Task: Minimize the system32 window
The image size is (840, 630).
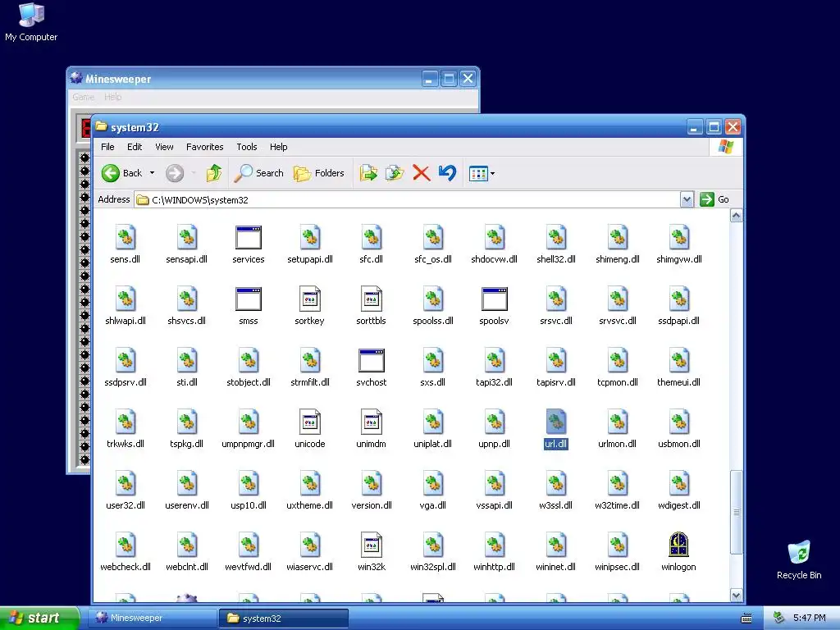Action: coord(695,127)
